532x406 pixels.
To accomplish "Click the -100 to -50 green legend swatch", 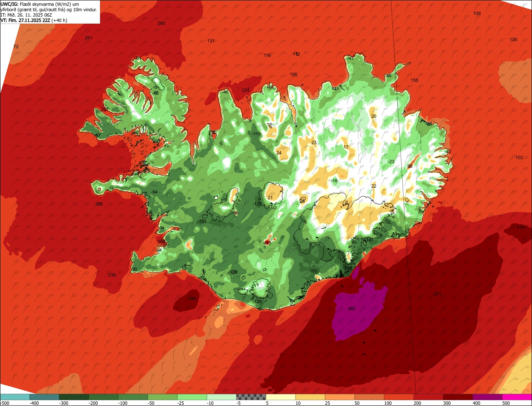I will (x=133, y=397).
